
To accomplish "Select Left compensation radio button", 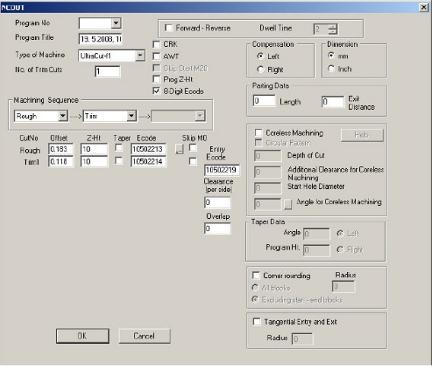I will click(260, 56).
